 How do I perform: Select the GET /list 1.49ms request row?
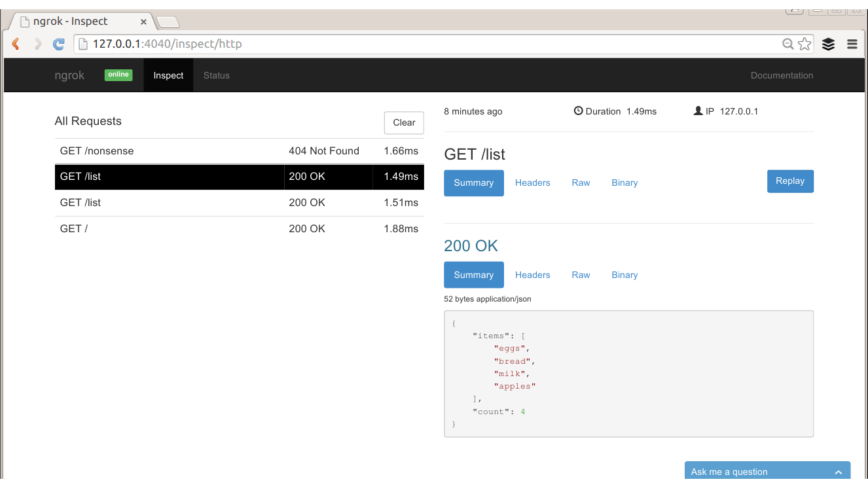point(240,177)
